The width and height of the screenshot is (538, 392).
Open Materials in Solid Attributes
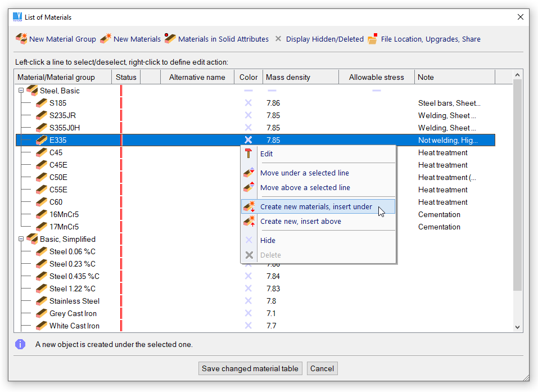coord(170,39)
